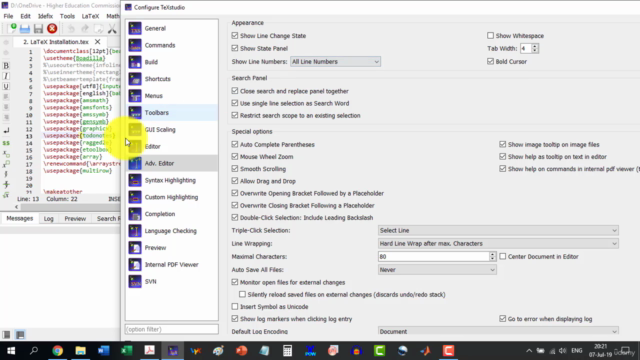Click the Cut scissors toolbar icon

[x=112, y=29]
